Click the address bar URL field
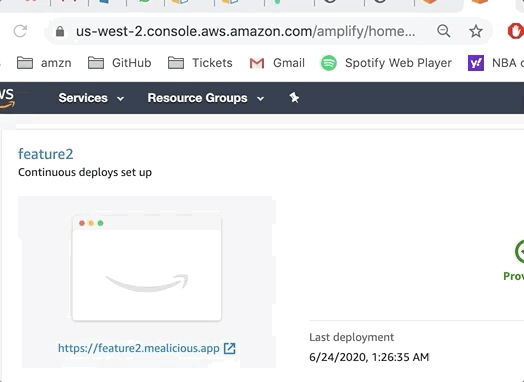 point(246,31)
